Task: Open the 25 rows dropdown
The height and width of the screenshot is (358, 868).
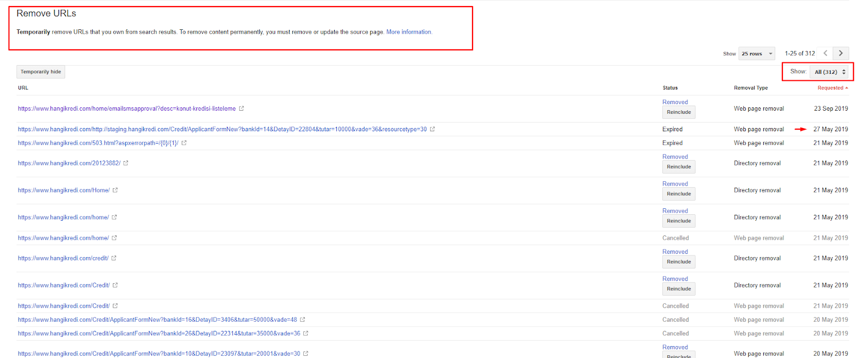Action: pyautogui.click(x=756, y=54)
